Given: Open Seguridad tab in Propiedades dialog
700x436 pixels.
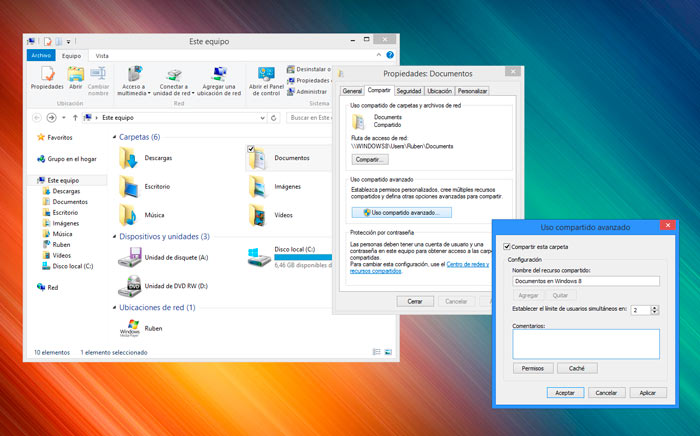Looking at the screenshot, I should click(409, 91).
